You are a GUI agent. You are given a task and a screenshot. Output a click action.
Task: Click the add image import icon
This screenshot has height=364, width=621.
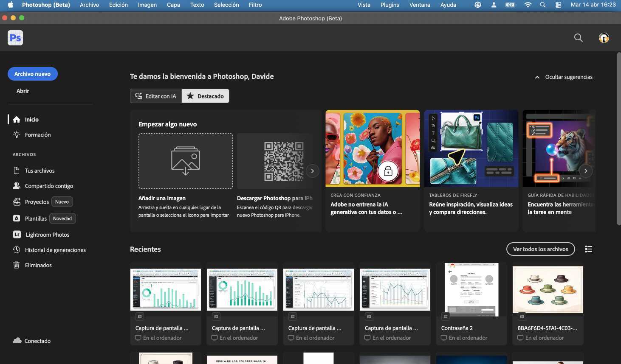(186, 161)
